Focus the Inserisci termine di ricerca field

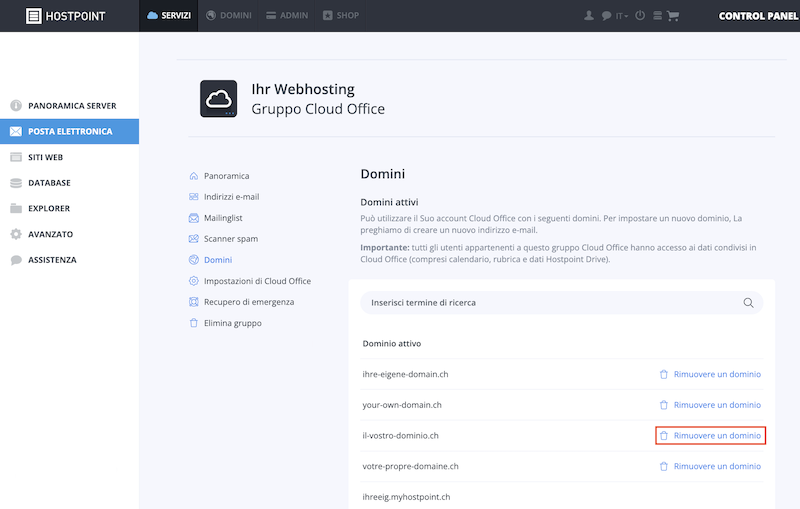point(562,302)
